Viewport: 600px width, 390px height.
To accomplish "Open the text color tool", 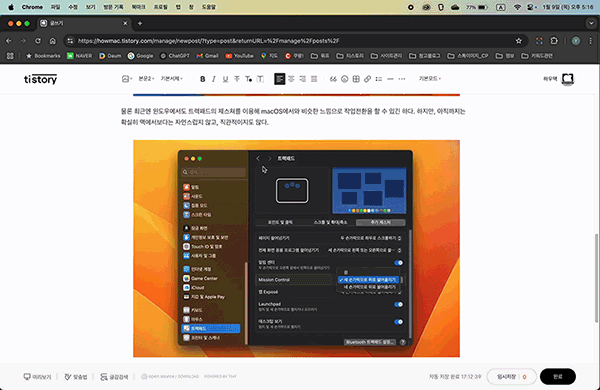I will click(248, 79).
